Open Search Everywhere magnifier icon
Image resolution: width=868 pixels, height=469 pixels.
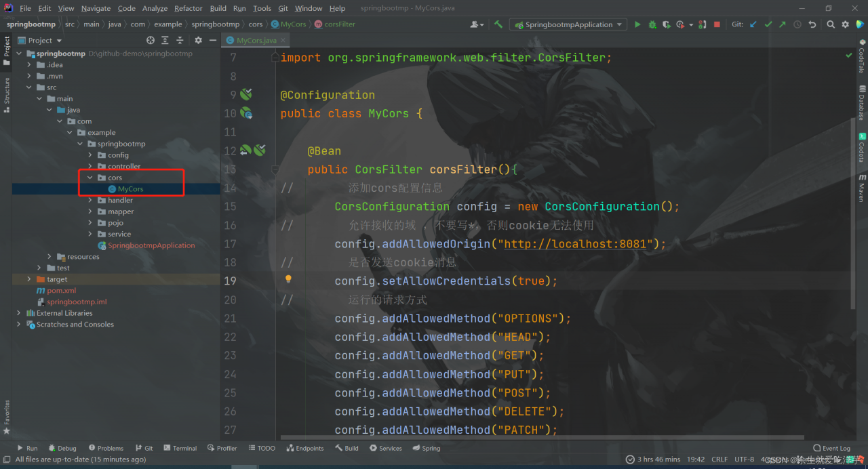[831, 24]
